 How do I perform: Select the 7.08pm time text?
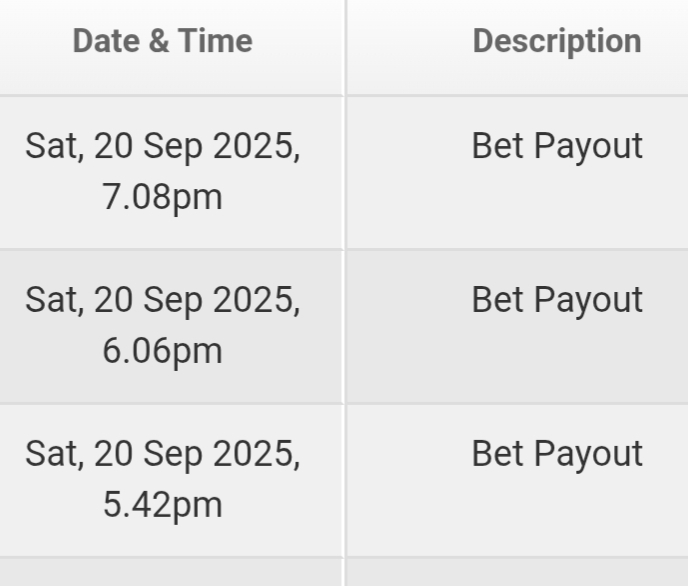tap(162, 197)
